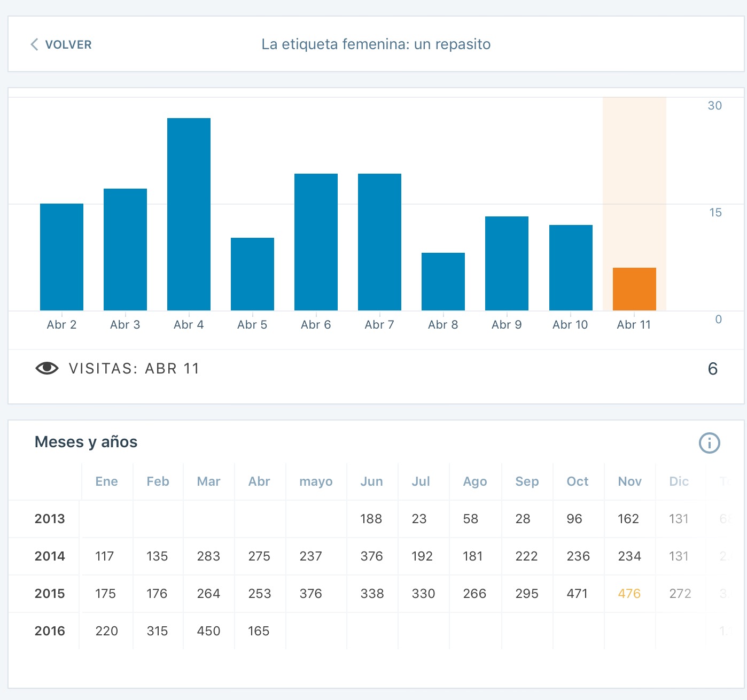This screenshot has height=700, width=747.
Task: Click the back chevron beside VOLVER
Action: [x=34, y=44]
